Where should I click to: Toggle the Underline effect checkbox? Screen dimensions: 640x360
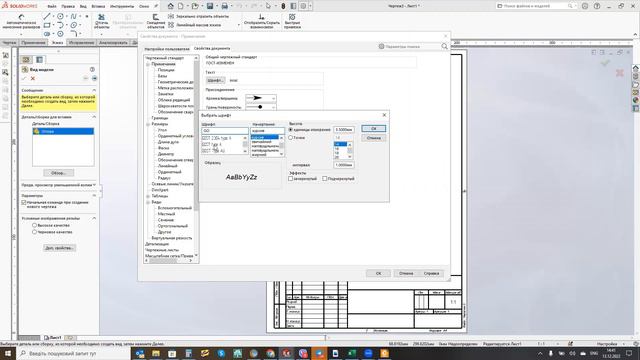click(324, 178)
